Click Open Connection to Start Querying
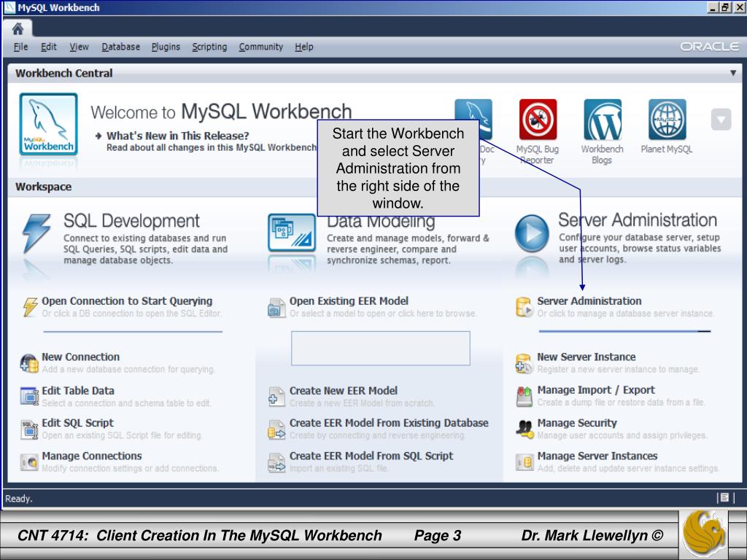The height and width of the screenshot is (560, 747). click(x=127, y=301)
